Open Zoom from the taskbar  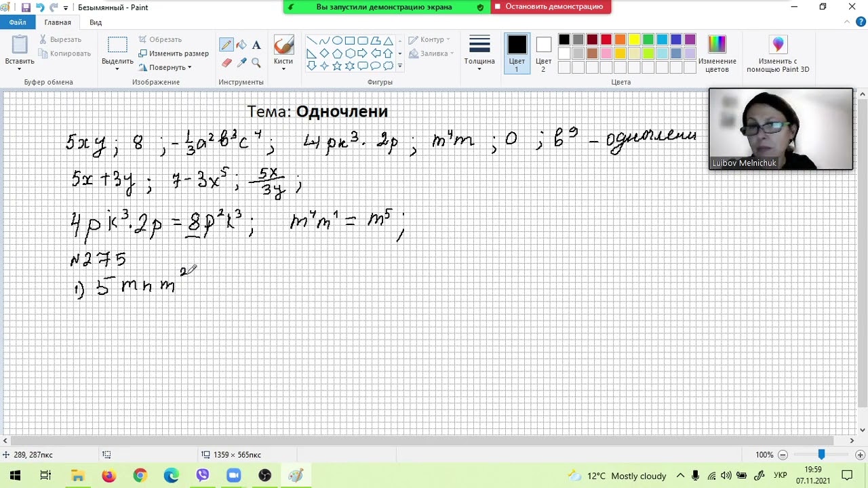coord(233,476)
